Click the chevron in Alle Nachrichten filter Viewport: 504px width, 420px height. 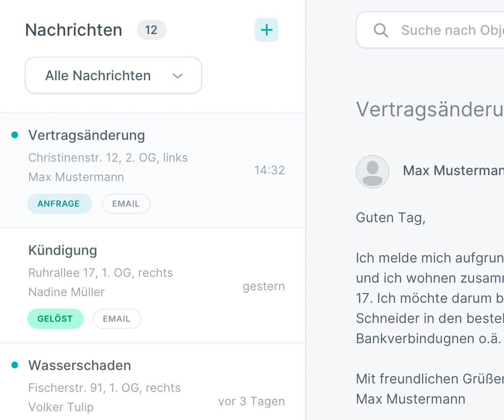pos(178,76)
